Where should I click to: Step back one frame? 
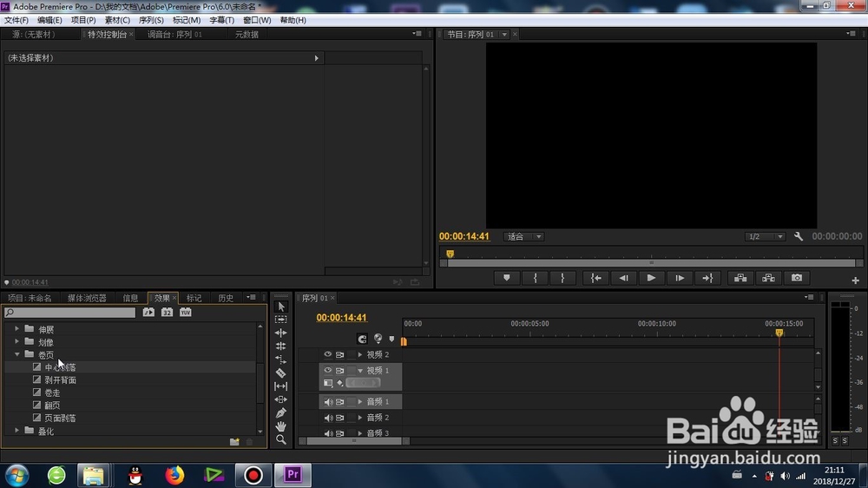[x=624, y=278]
